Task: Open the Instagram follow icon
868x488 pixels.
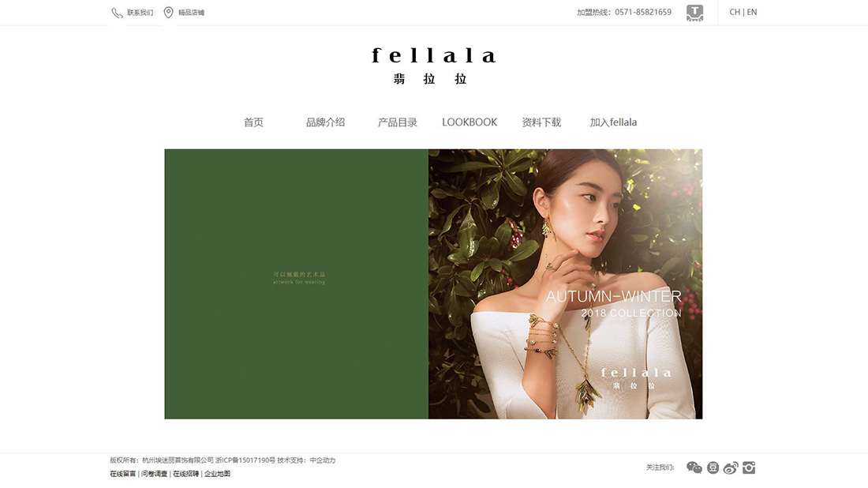Action: [x=749, y=468]
